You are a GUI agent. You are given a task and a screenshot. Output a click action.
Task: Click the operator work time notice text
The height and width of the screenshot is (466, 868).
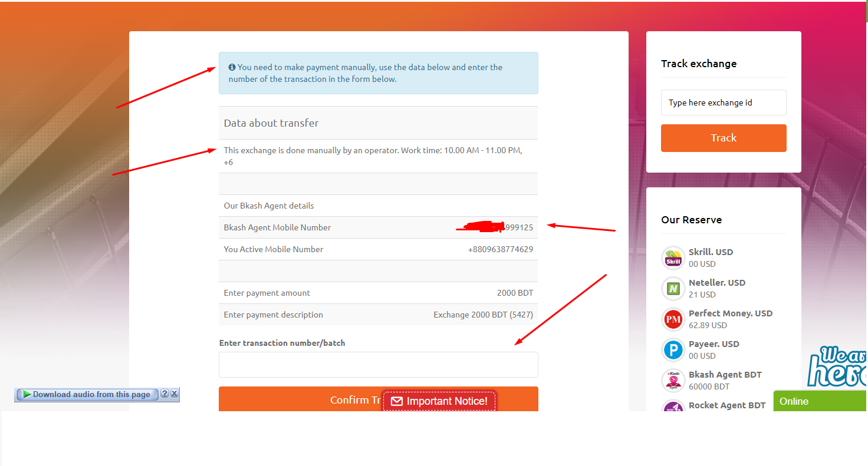[373, 156]
